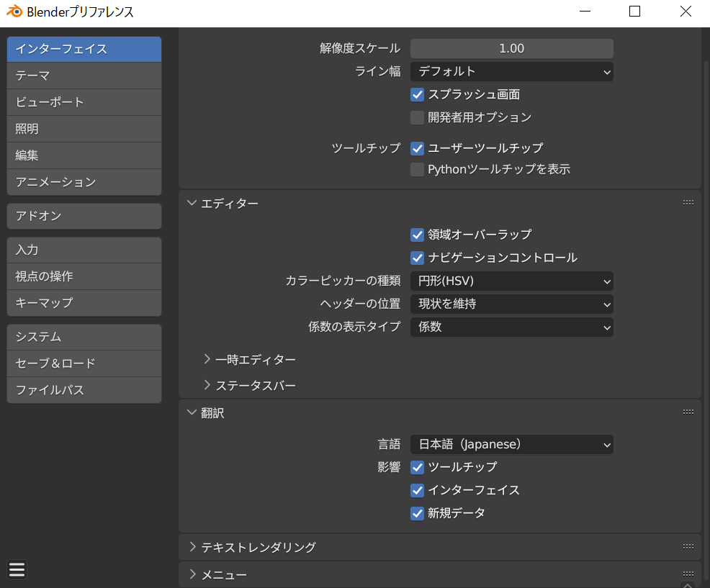Open the 言語 dropdown showing 日本語
Image resolution: width=710 pixels, height=588 pixels.
(511, 445)
